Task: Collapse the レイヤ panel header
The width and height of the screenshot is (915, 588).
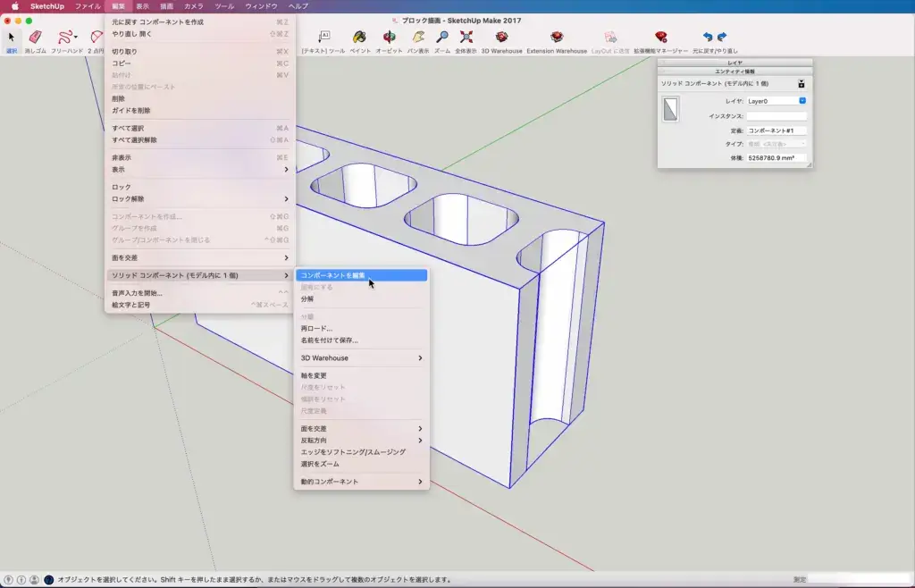Action: (735, 63)
